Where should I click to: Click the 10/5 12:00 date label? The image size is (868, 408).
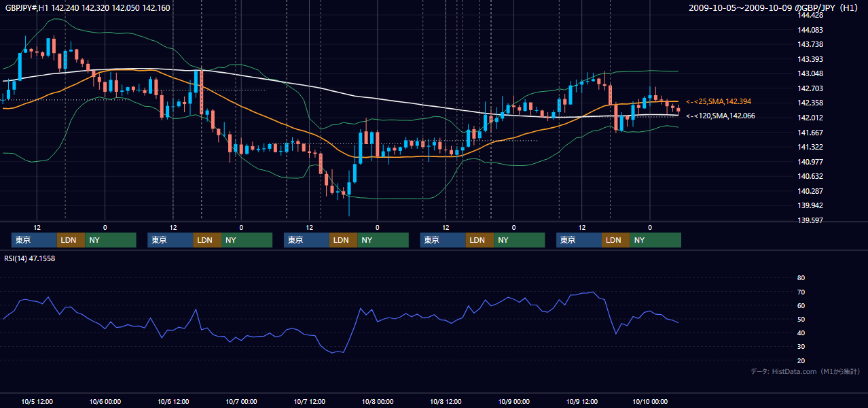pos(37,401)
